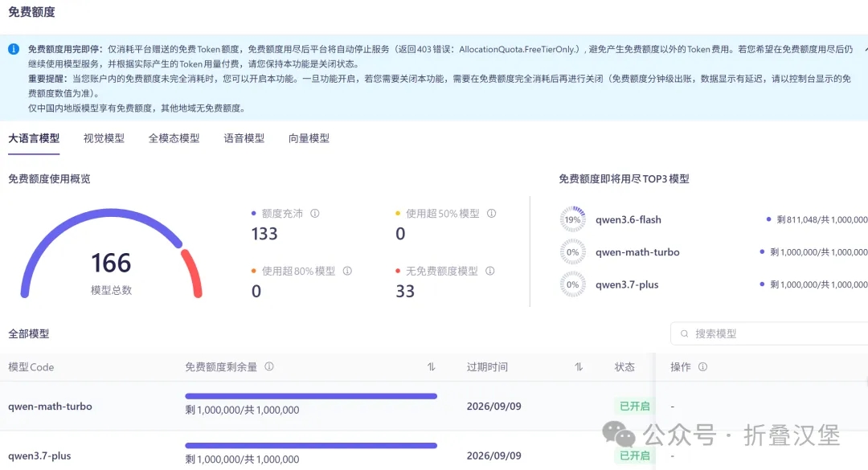Click the 免费额度即将用尽 TOP3 模型 heading
This screenshot has height=470, width=868.
pyautogui.click(x=624, y=179)
